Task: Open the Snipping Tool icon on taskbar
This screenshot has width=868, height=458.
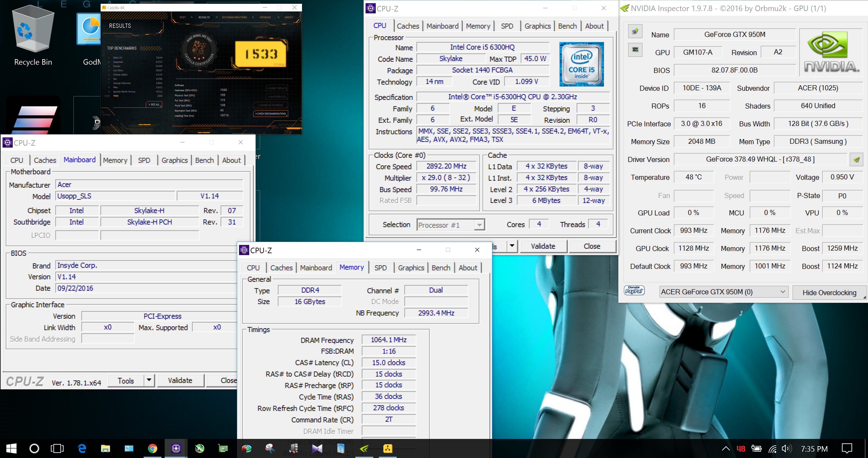Action: click(270, 448)
